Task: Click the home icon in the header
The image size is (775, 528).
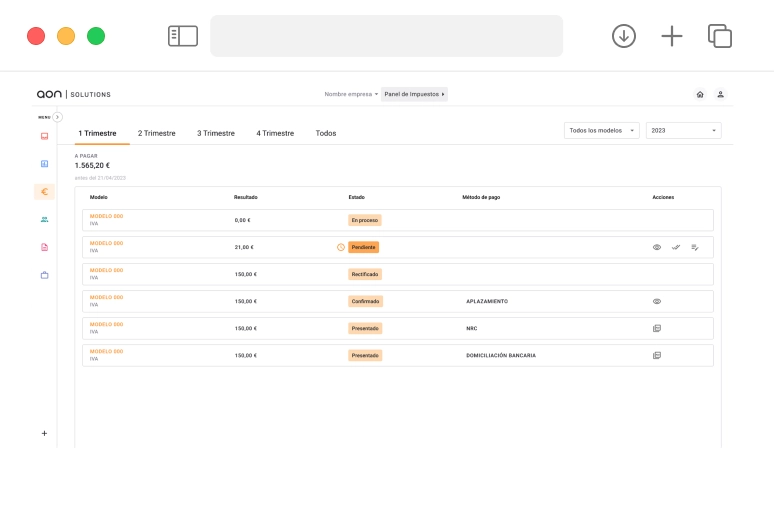Action: (x=700, y=94)
